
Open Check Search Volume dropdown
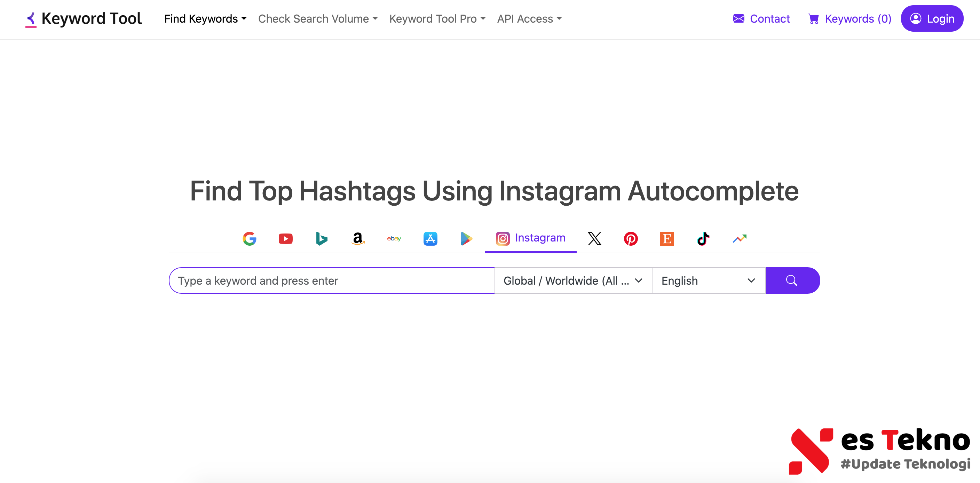pyautogui.click(x=318, y=19)
